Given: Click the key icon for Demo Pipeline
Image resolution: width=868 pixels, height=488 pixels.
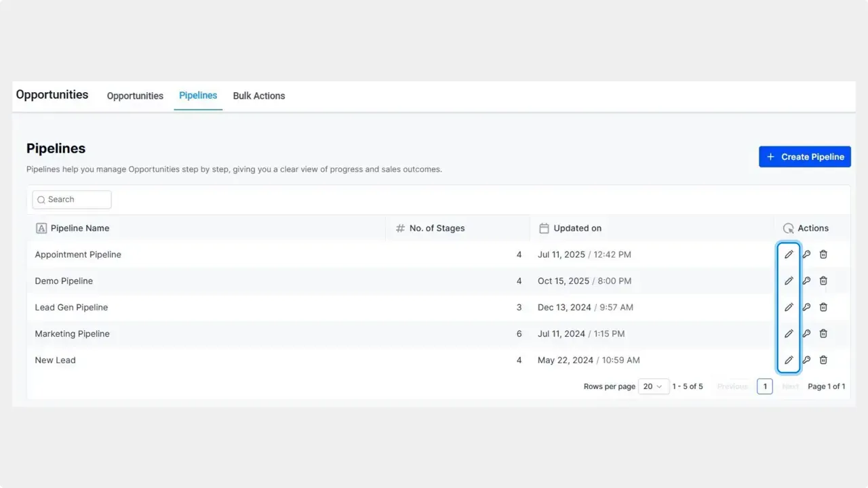Looking at the screenshot, I should point(806,281).
